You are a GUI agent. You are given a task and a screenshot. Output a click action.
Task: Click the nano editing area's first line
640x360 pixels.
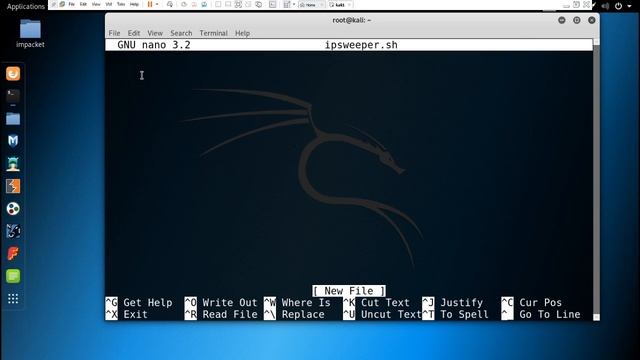[x=349, y=57]
